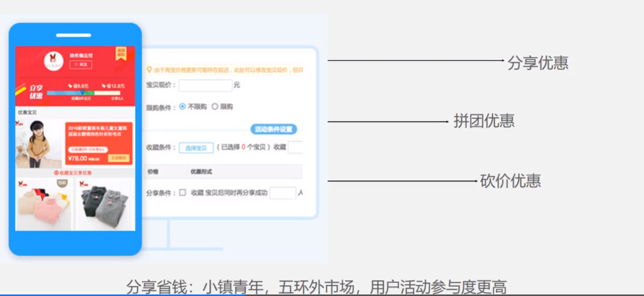Click the 立享优惠 banner logo

coord(36,92)
